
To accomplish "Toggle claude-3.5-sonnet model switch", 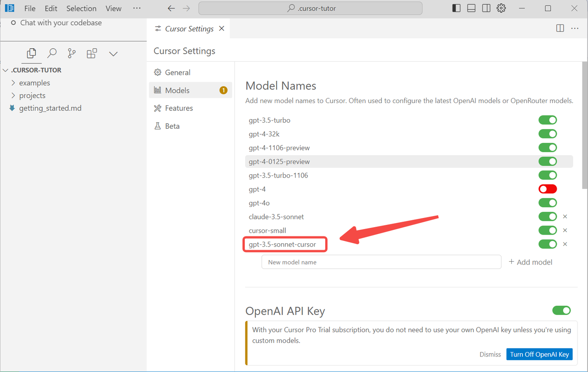I will point(548,217).
